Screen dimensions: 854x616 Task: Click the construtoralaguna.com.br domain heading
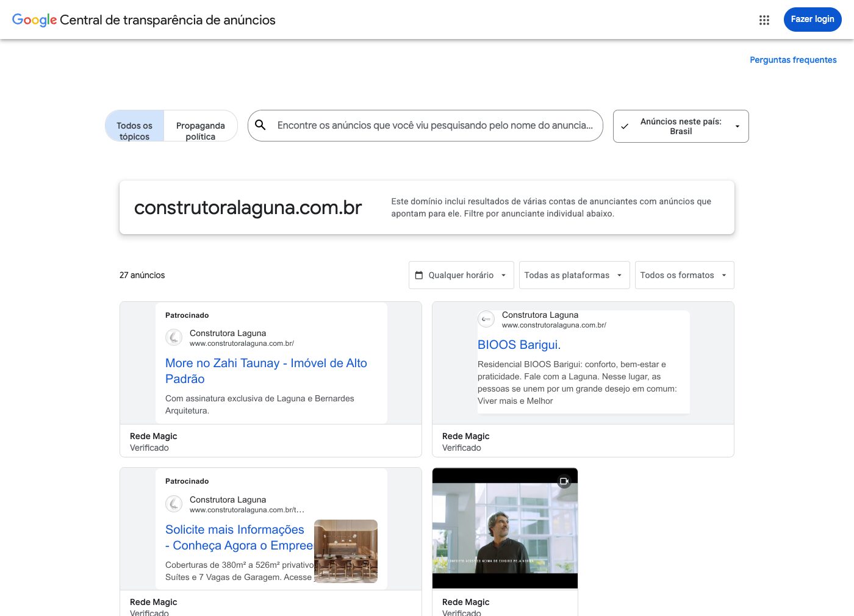pyautogui.click(x=248, y=207)
